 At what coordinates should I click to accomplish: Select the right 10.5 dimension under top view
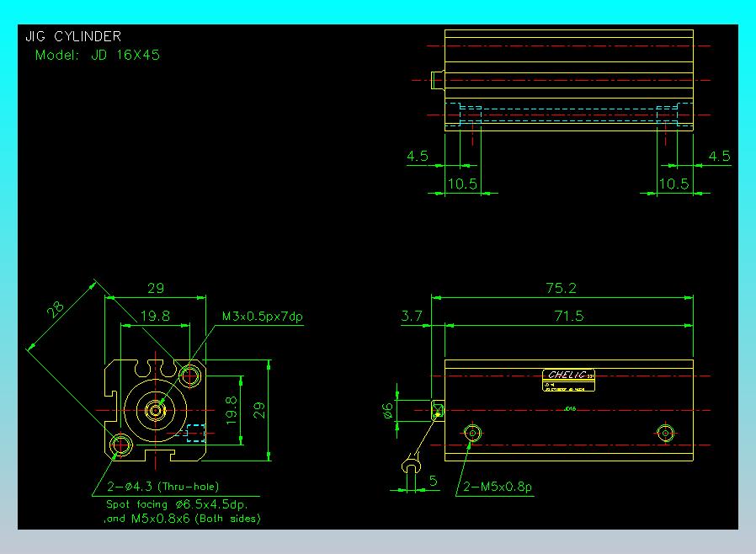[673, 184]
